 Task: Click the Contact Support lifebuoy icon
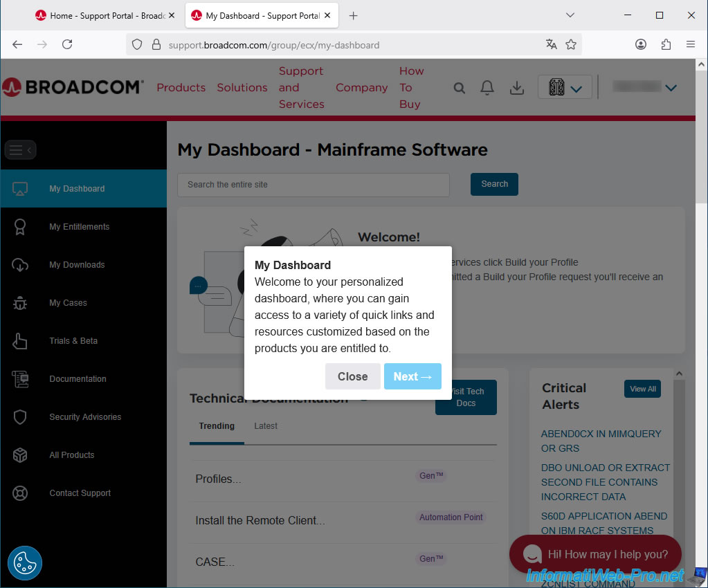20,493
